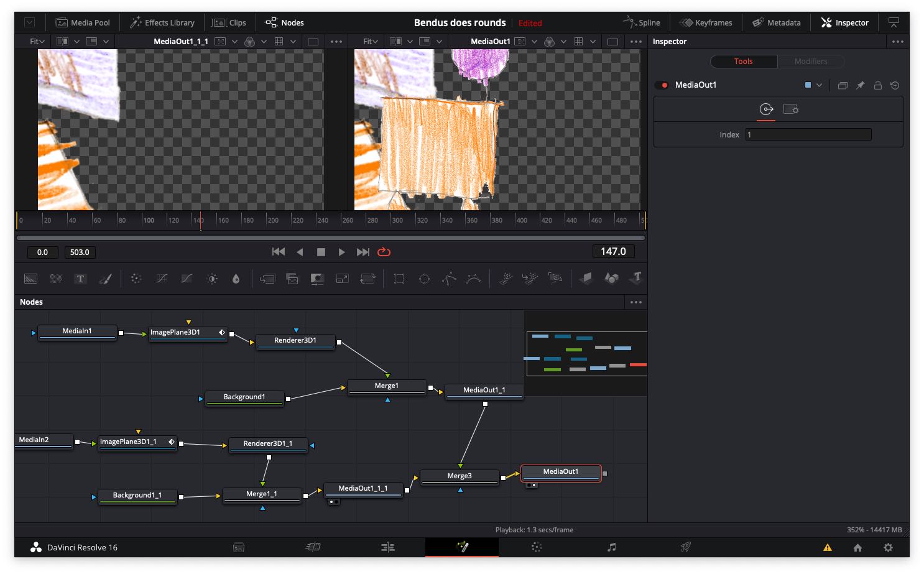Open the Fusion page in the bottom bar
The image size is (924, 574).
(462, 547)
